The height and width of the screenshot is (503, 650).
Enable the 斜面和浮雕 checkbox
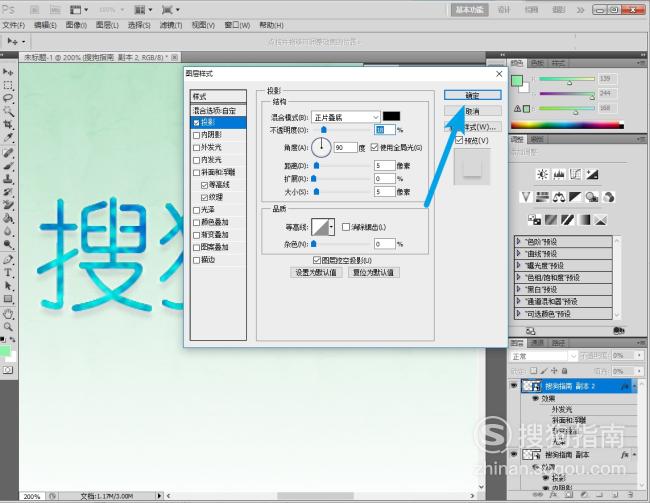point(196,173)
